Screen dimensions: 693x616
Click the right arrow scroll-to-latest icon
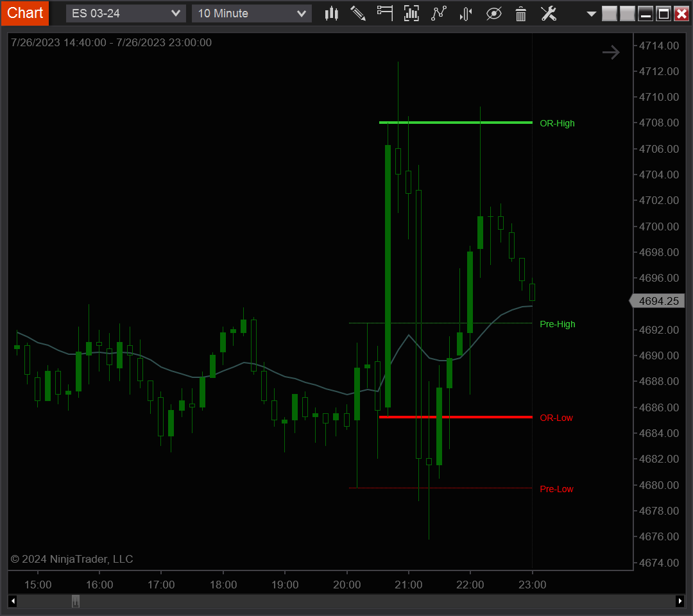611,53
